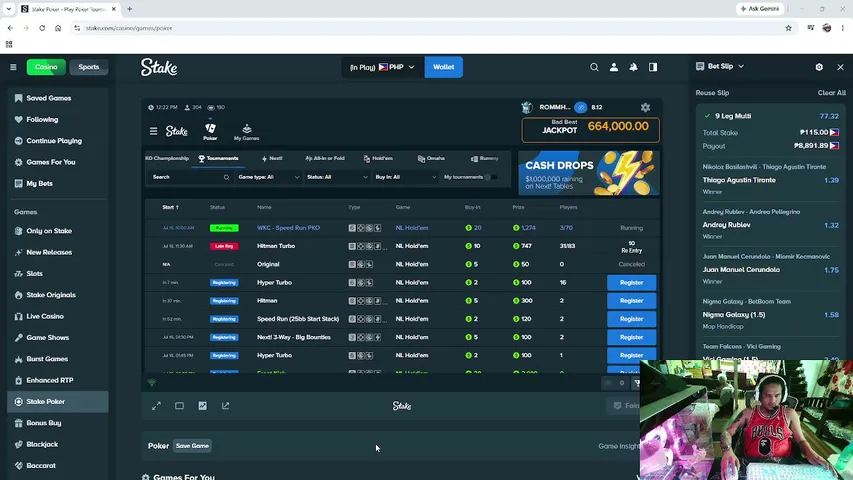The image size is (853, 480).
Task: Open the Wallet
Action: [443, 67]
